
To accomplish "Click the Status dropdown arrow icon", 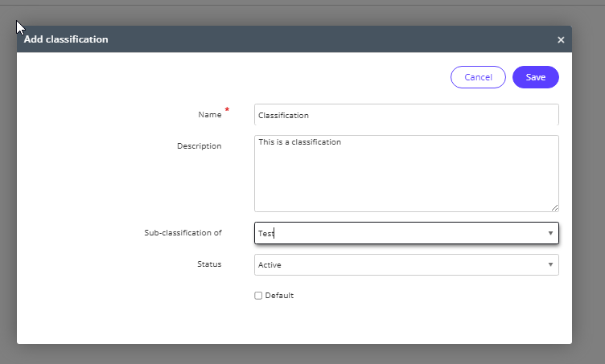I will 550,264.
